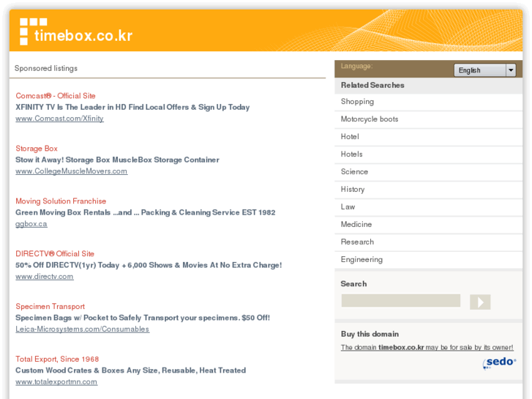Click Custom Wood Crates & Boxes description

click(131, 370)
